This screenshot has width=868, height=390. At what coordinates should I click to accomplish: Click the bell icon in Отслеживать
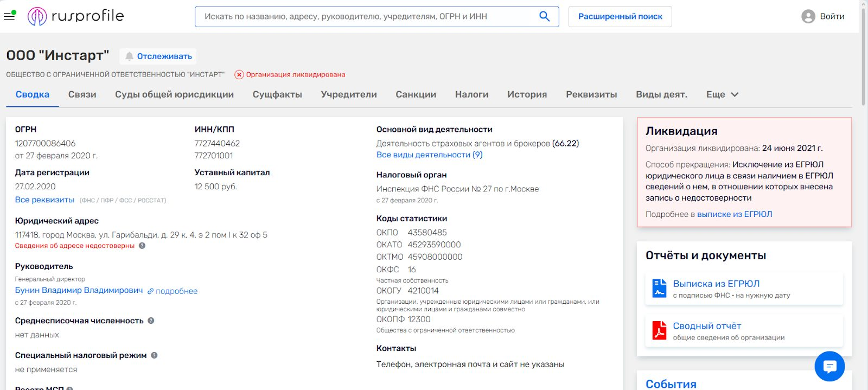pos(129,56)
